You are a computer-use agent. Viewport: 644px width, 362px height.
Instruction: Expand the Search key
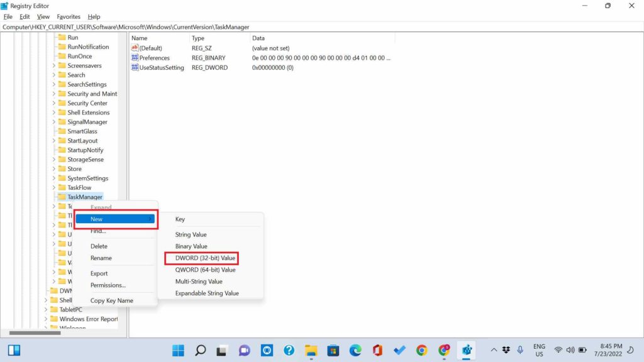[x=54, y=75]
